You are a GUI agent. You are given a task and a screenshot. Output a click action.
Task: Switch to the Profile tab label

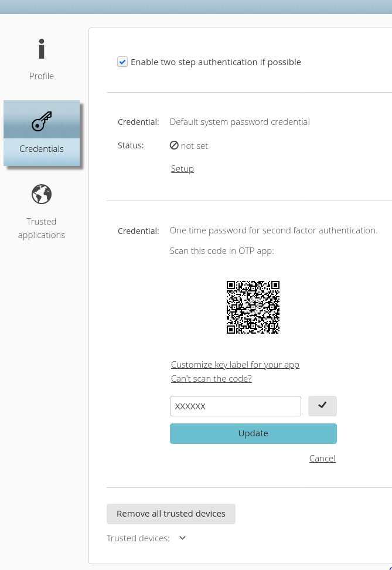pos(42,76)
